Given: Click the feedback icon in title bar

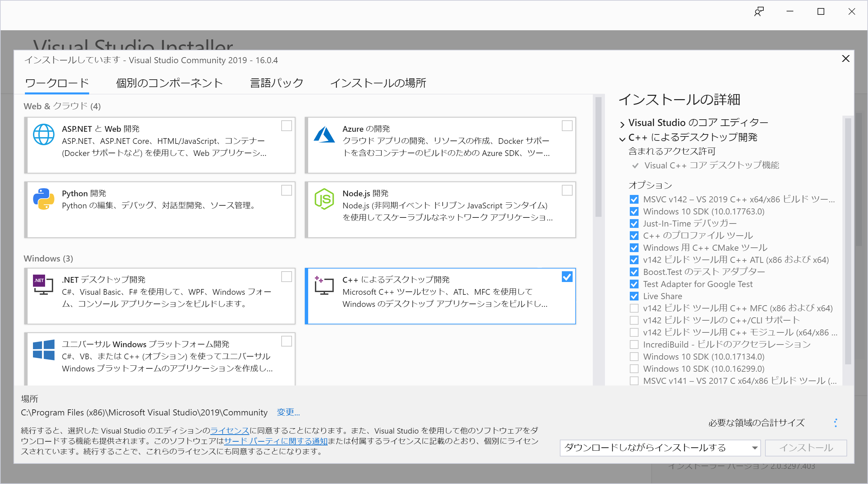Looking at the screenshot, I should 759,12.
